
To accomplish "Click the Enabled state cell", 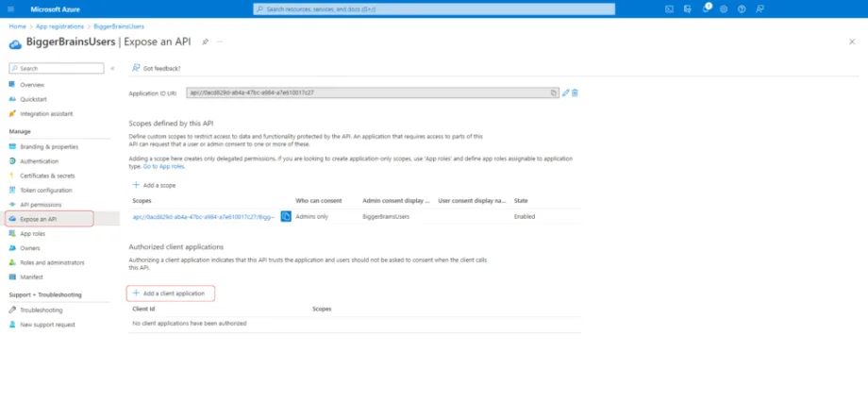I will [525, 216].
